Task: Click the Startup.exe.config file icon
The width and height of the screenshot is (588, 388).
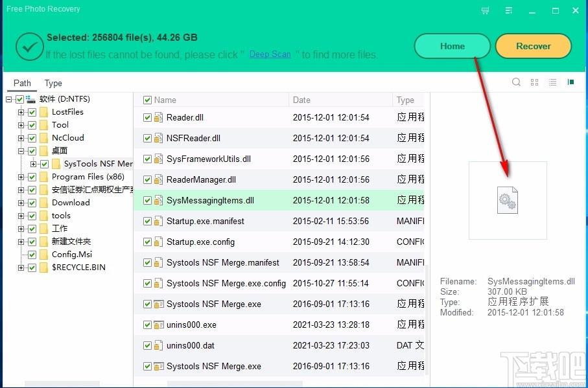Action: 158,242
